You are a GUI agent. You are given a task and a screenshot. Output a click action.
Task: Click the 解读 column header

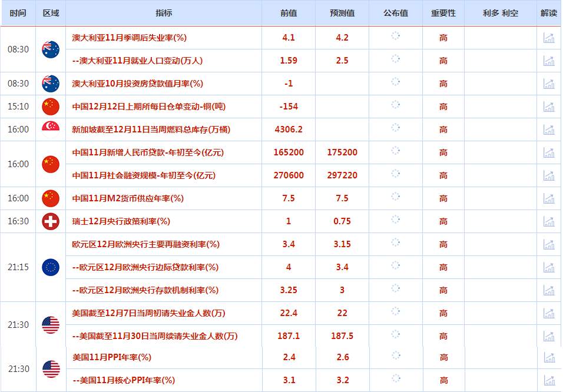click(549, 14)
